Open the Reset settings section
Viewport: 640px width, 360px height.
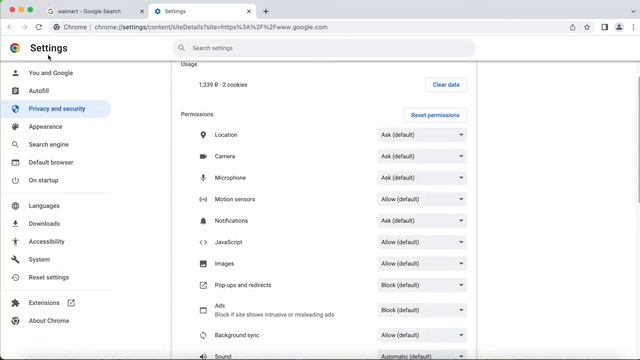(49, 278)
